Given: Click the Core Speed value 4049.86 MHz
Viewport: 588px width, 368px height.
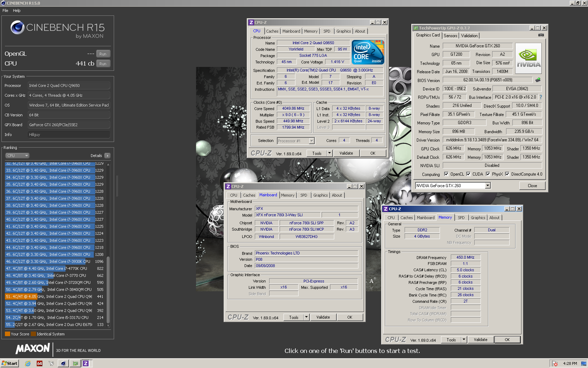Looking at the screenshot, I should (x=293, y=109).
